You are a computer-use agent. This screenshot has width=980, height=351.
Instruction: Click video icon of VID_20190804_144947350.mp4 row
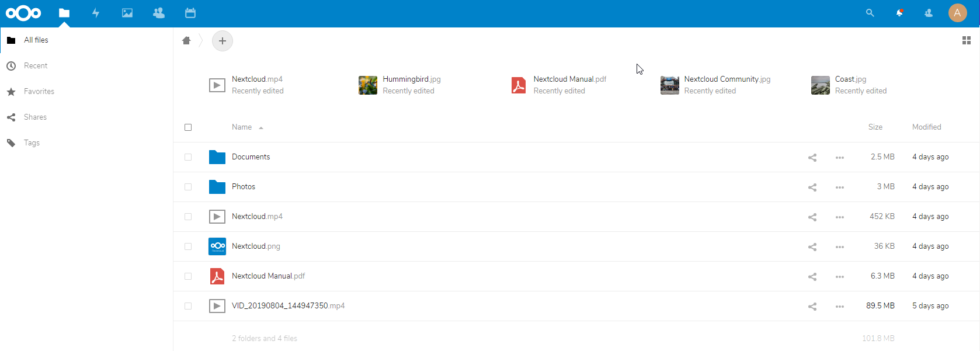coord(217,306)
